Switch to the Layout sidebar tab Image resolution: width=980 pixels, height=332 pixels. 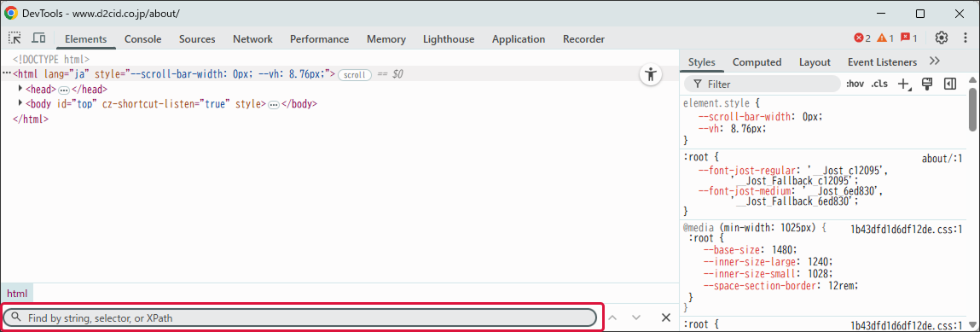pyautogui.click(x=815, y=62)
